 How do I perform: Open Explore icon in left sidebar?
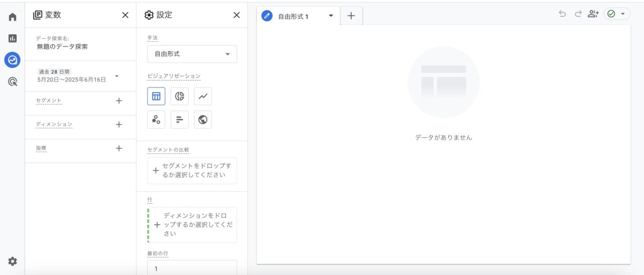(x=12, y=60)
